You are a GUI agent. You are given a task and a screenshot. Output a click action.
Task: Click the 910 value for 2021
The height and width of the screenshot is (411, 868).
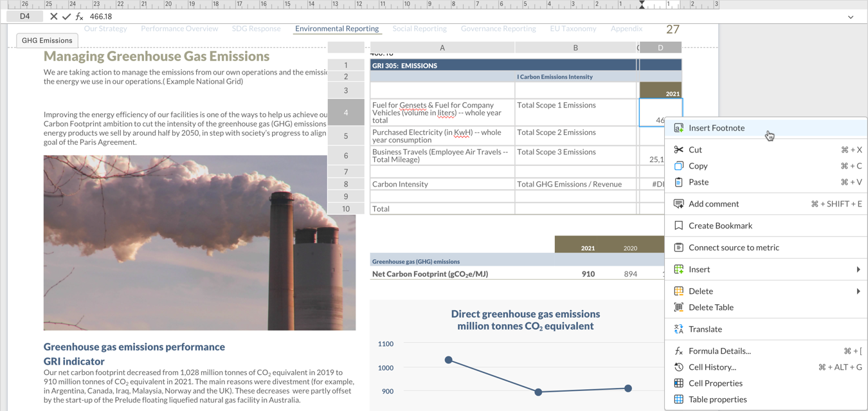[x=588, y=274]
